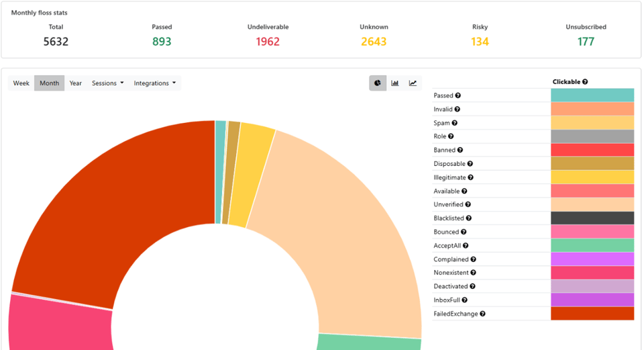The height and width of the screenshot is (350, 644).
Task: Click the green AcceptAll chart segment
Action: pos(370,342)
